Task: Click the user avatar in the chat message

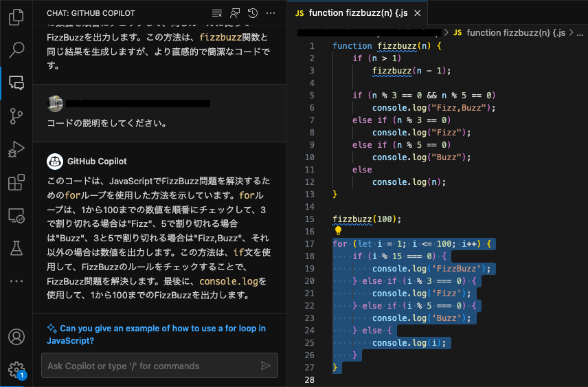Action: 55,104
